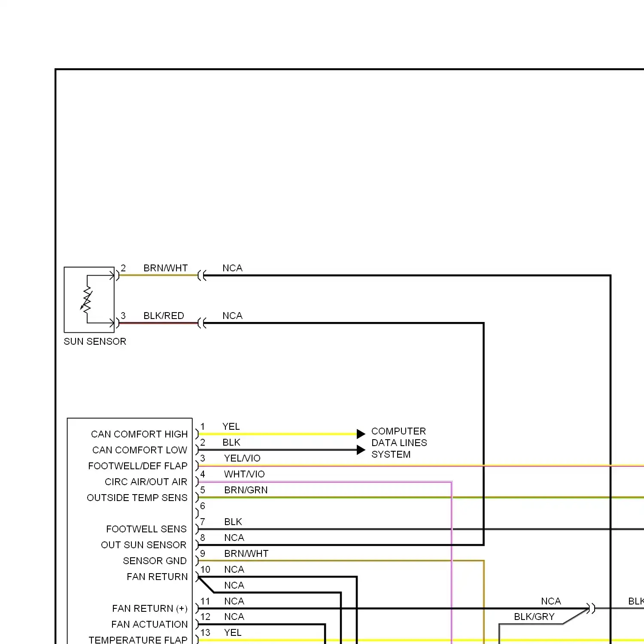This screenshot has width=644, height=644.
Task: Select the connector joining NCA and BLK/GRY wires
Action: pyautogui.click(x=592, y=608)
